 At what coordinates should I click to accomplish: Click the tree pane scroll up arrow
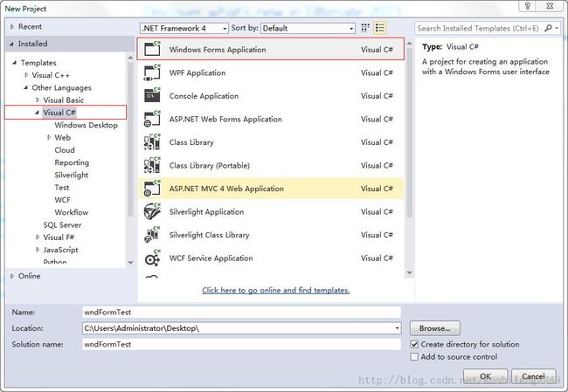coord(130,58)
